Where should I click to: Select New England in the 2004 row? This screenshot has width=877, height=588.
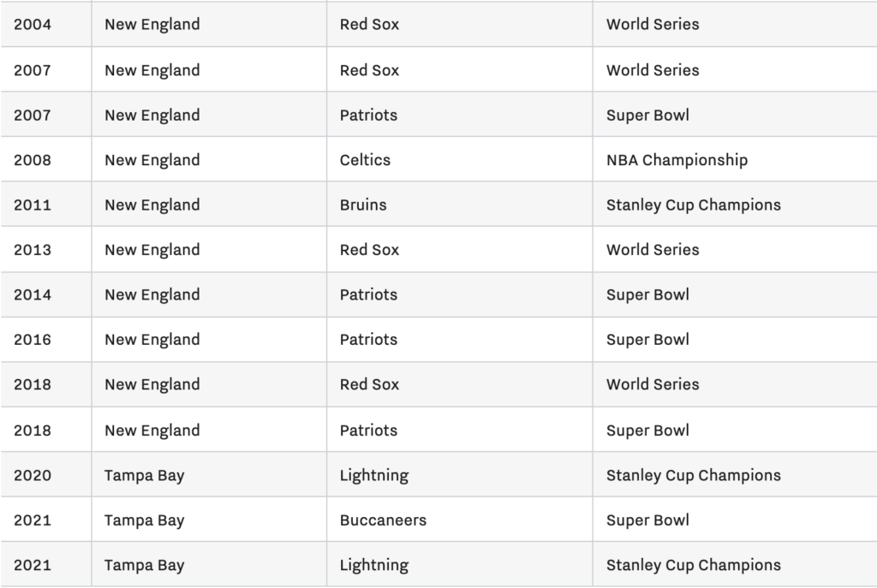209,24
